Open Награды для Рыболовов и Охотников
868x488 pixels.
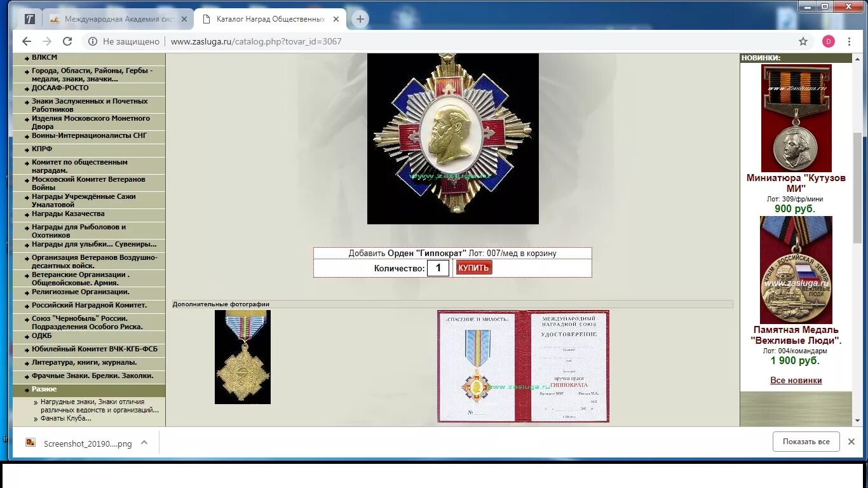click(79, 231)
